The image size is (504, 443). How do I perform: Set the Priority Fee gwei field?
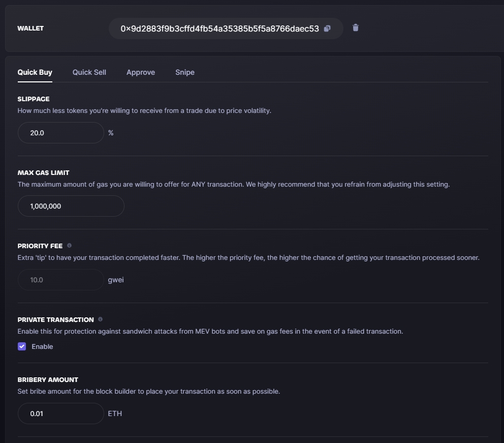click(x=61, y=280)
